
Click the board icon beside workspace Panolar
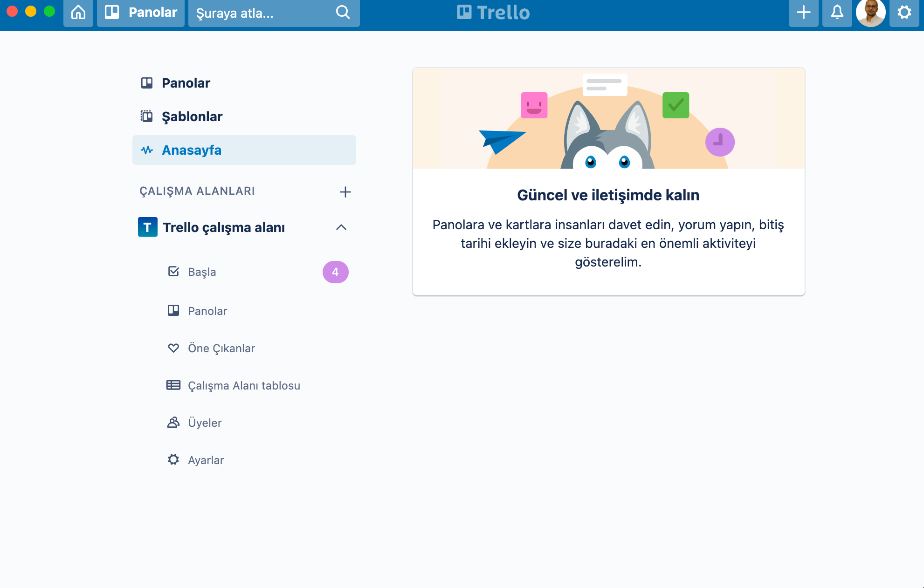click(173, 310)
